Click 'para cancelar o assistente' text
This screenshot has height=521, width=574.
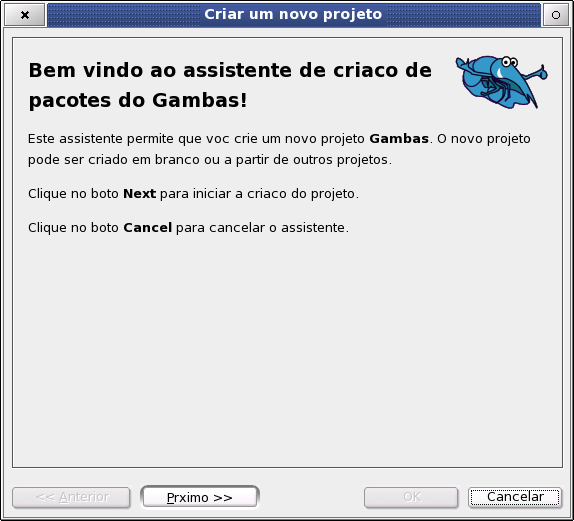coord(262,228)
